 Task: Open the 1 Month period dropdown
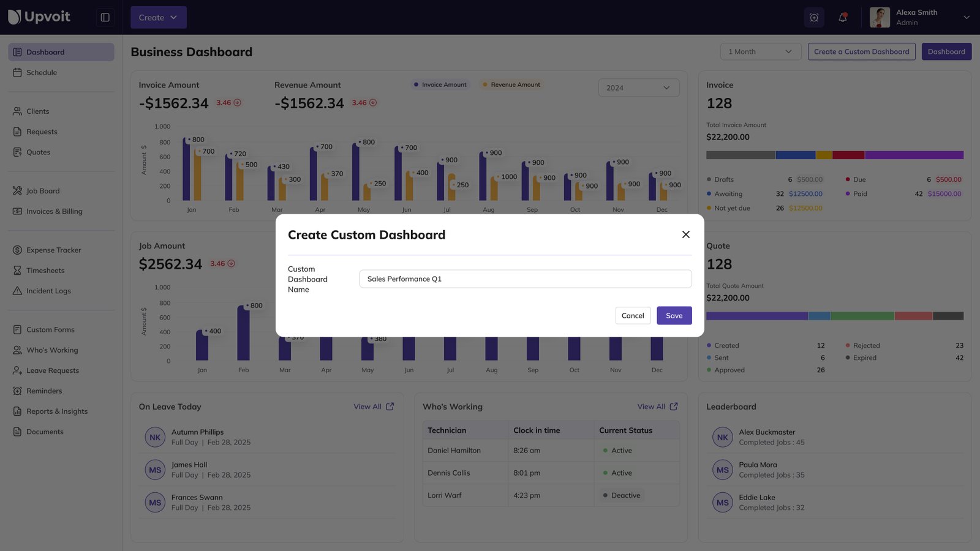pos(760,51)
